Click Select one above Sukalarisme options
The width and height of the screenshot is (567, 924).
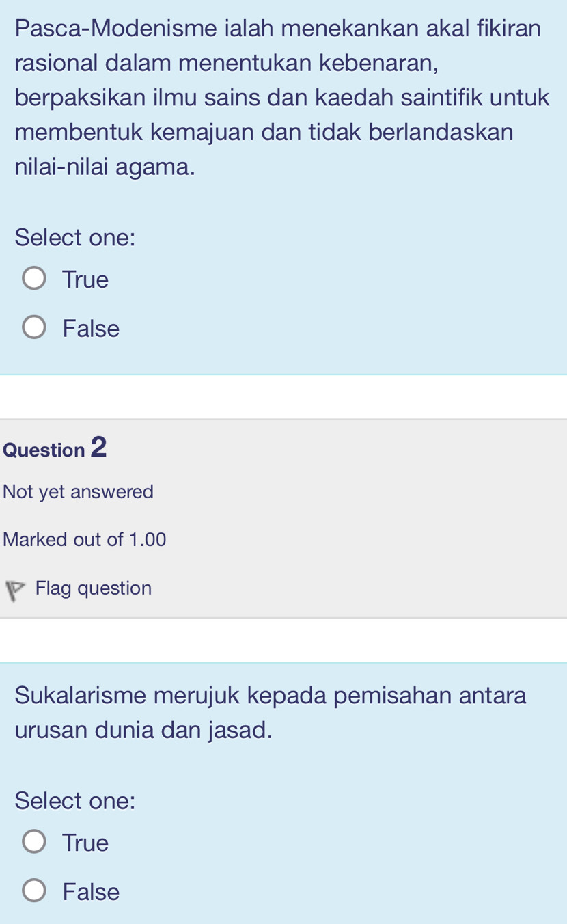pos(75,800)
